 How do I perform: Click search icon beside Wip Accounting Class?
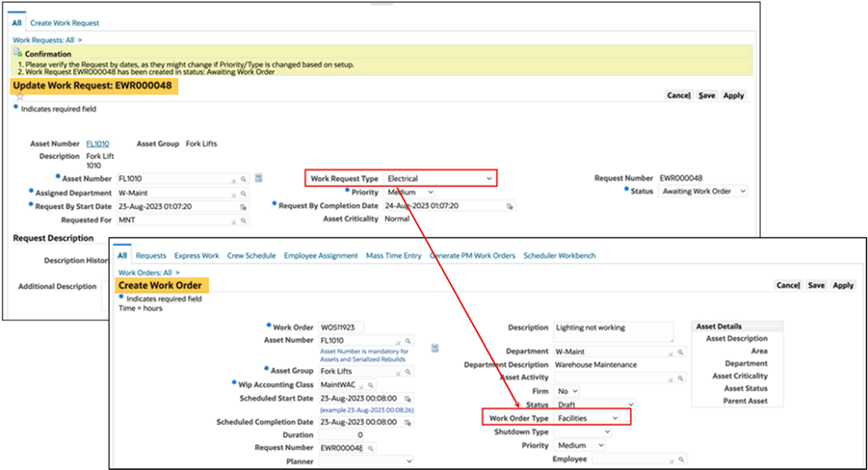371,385
